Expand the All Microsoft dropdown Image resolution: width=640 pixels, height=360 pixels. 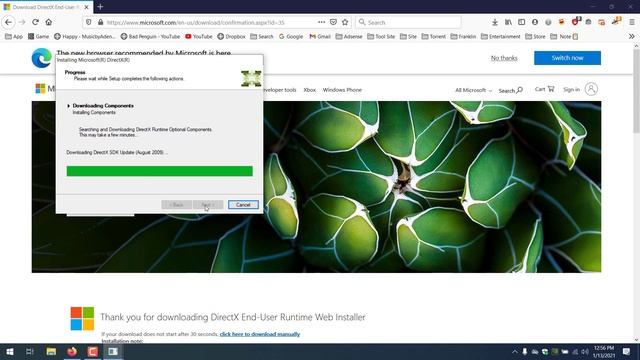pyautogui.click(x=473, y=90)
